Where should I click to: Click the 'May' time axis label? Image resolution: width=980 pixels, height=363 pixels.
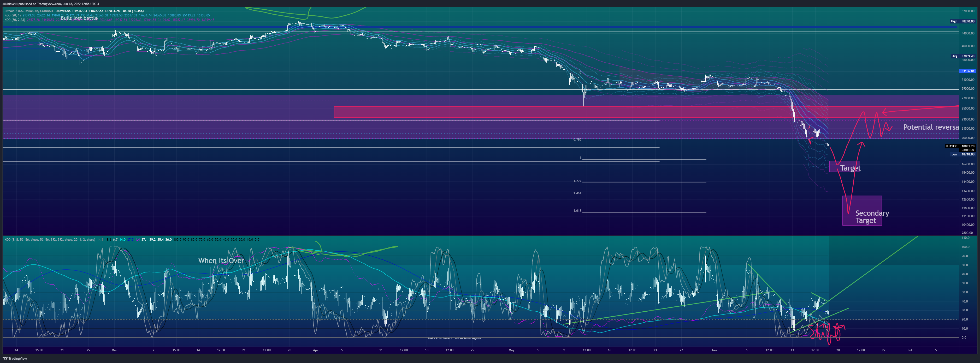511,350
